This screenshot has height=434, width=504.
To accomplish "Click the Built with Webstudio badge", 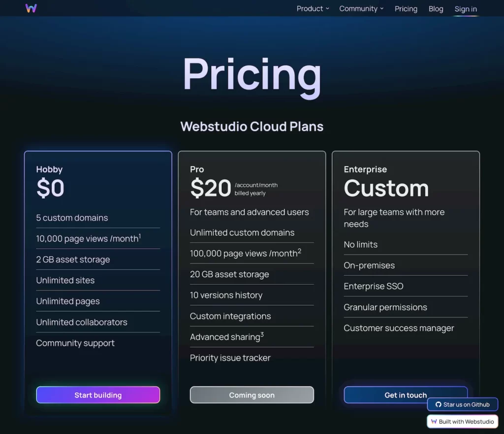I will 462,421.
